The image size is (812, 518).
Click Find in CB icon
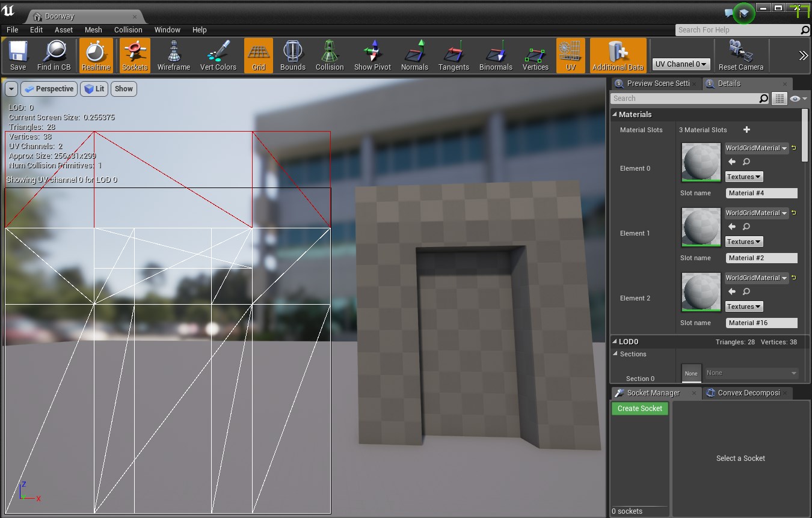click(x=54, y=56)
